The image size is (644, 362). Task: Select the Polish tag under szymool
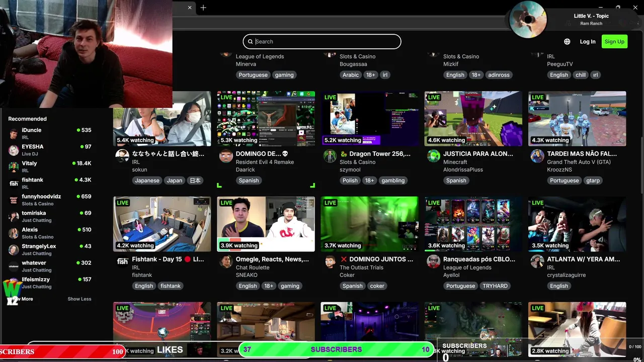pyautogui.click(x=350, y=180)
